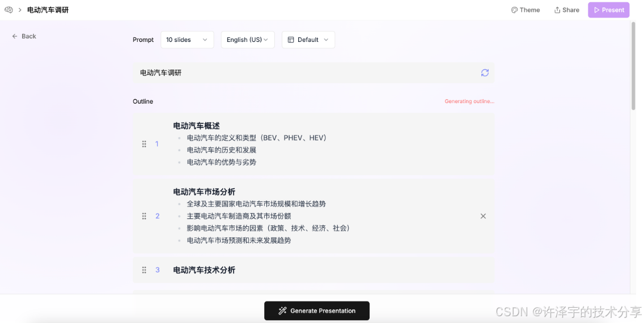Remove slide 2 with the X icon
The height and width of the screenshot is (323, 644).
click(483, 216)
